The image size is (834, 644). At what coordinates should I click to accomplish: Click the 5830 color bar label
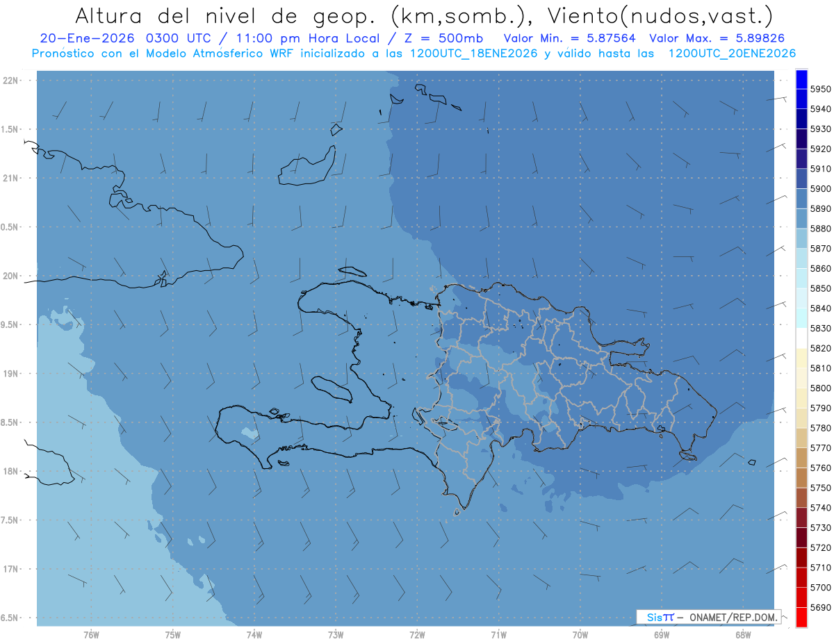[x=821, y=328]
